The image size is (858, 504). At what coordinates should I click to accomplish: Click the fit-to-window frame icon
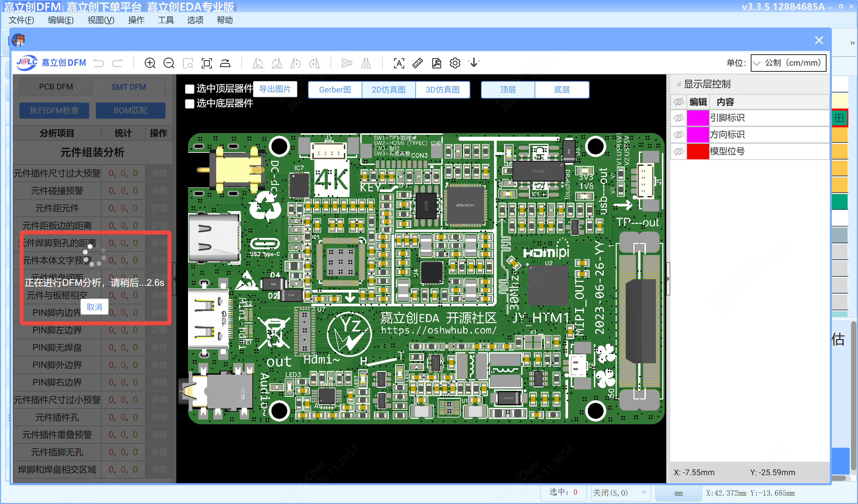point(207,63)
